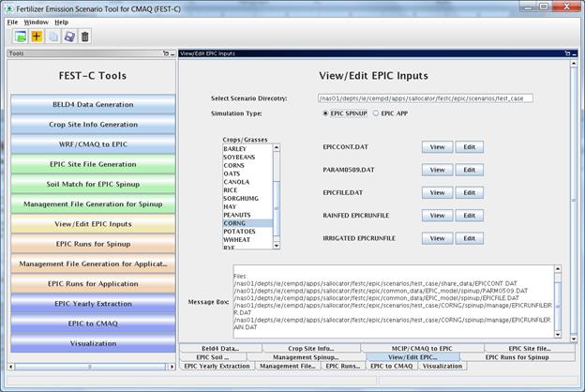The image size is (585, 392).
Task: Click the Select Scenario Directory path field
Action: [426, 98]
